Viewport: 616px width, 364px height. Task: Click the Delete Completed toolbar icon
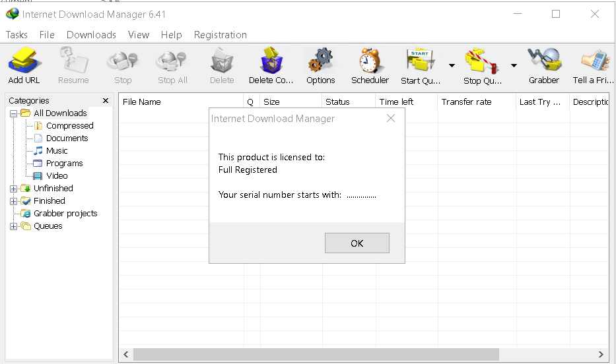click(271, 61)
